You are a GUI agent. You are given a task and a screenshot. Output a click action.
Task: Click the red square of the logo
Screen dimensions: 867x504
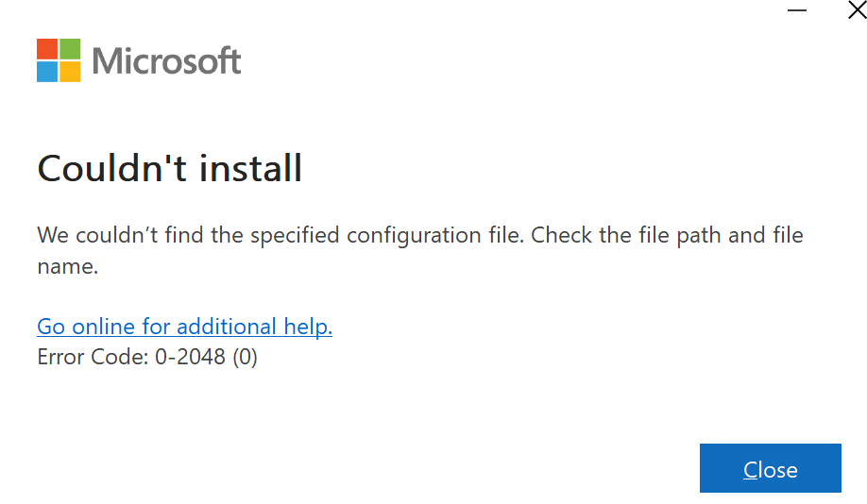(x=47, y=49)
